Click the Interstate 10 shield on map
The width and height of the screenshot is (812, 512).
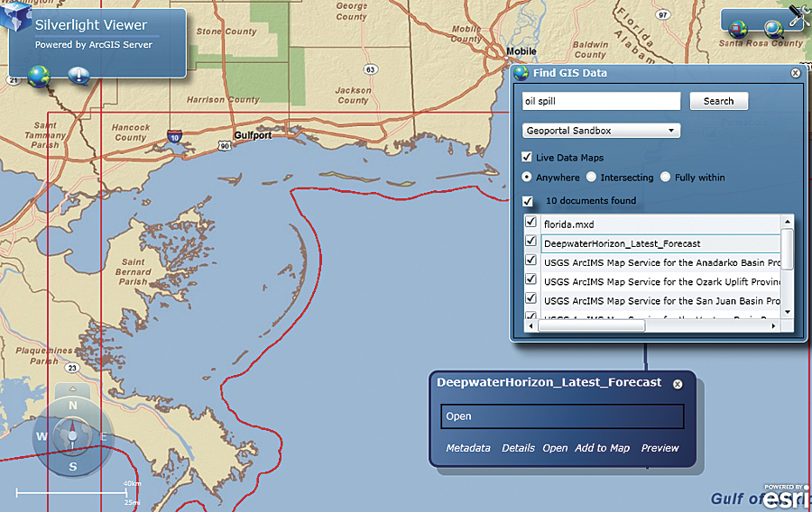pos(174,136)
